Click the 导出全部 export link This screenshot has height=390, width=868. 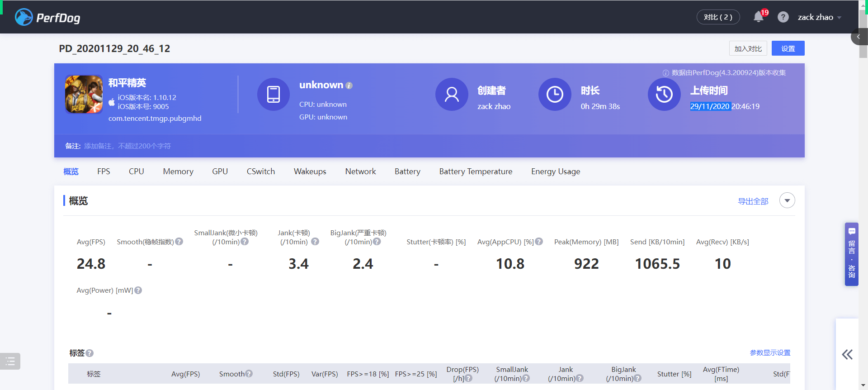(753, 201)
